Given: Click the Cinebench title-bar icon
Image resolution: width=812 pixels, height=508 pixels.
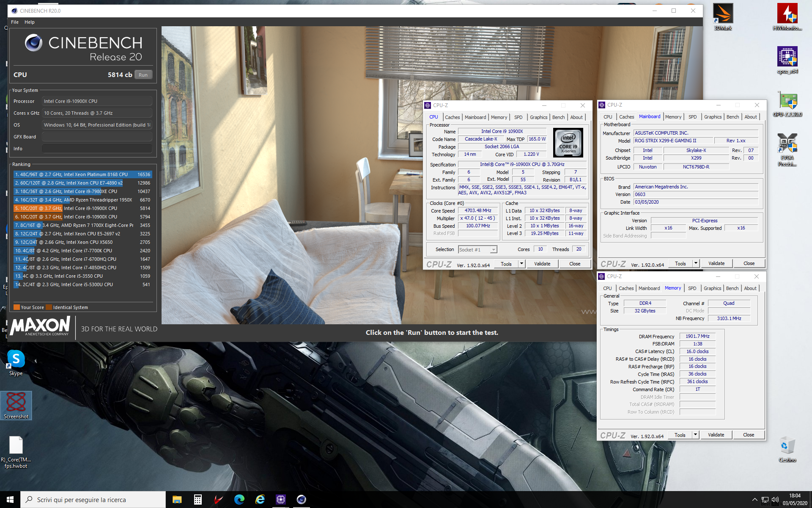Looking at the screenshot, I should point(14,11).
